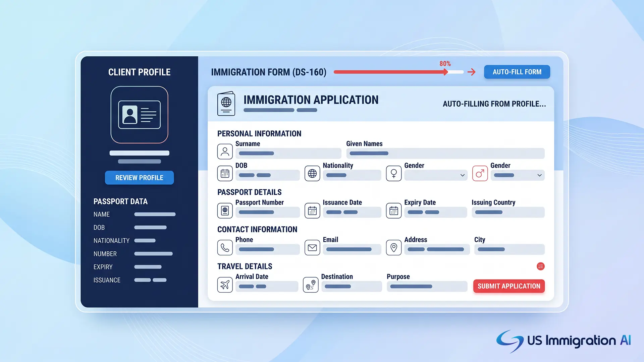The width and height of the screenshot is (644, 362).
Task: Click the ID card profile icon
Action: pos(139,115)
